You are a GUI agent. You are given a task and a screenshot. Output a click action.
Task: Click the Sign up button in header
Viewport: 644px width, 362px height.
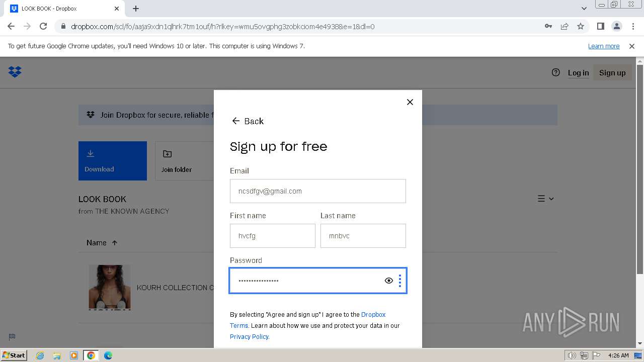click(x=612, y=73)
